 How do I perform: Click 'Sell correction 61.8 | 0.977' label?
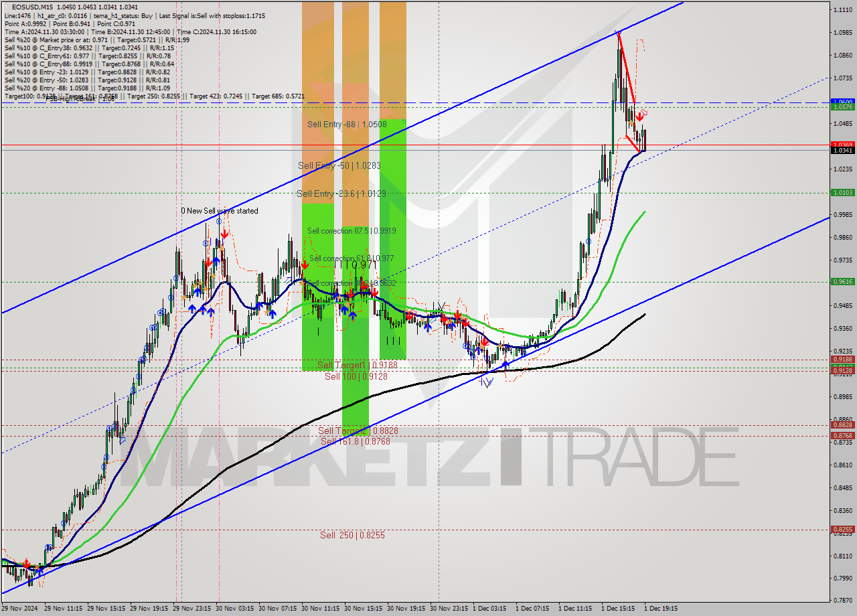point(352,258)
